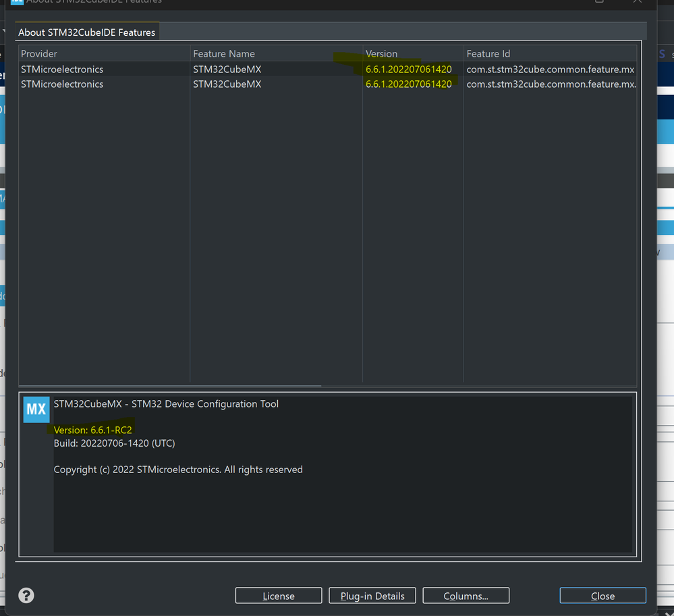The width and height of the screenshot is (674, 616).
Task: Sort by the Feature Id column header
Action: coord(551,54)
